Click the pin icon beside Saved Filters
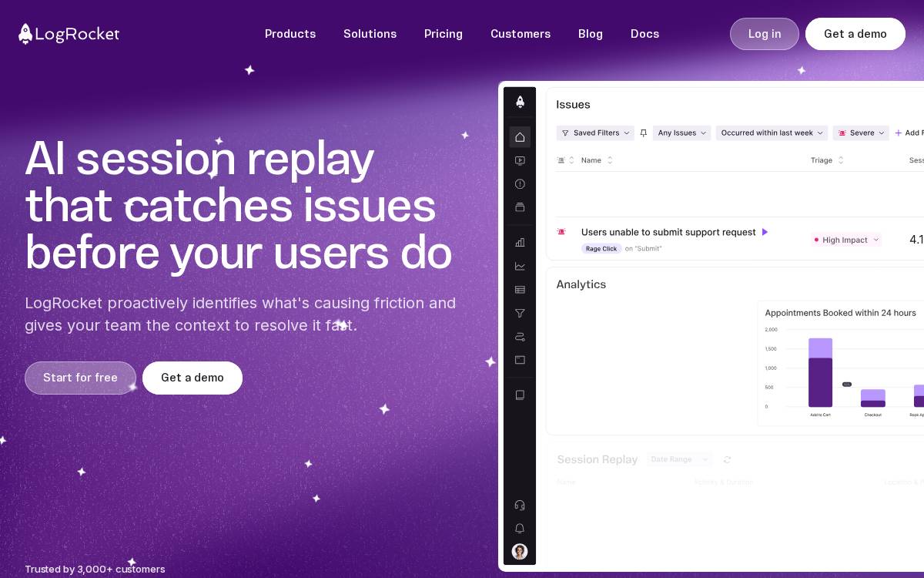924x578 pixels. click(x=644, y=133)
